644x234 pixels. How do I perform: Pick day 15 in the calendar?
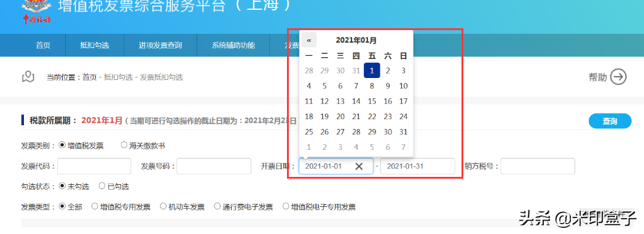[372, 101]
